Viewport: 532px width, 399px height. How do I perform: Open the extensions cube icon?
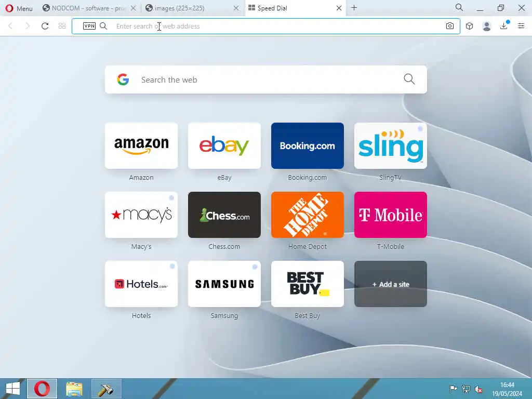point(470,26)
